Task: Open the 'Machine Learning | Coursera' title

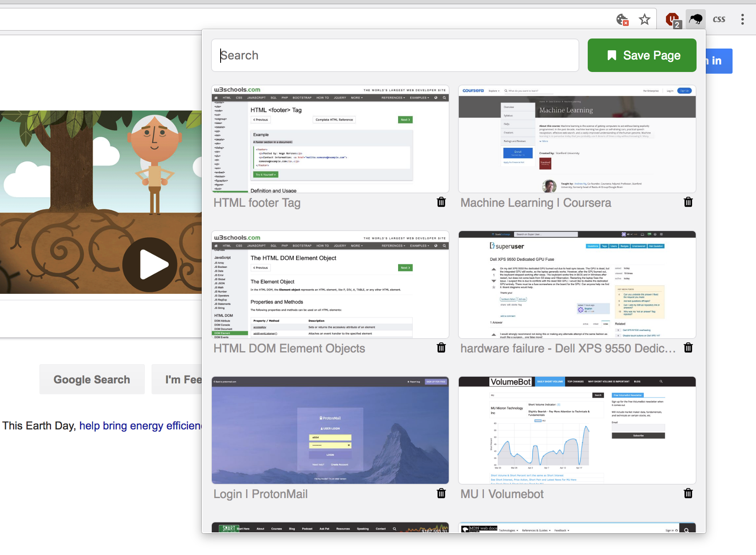Action: [x=536, y=203]
